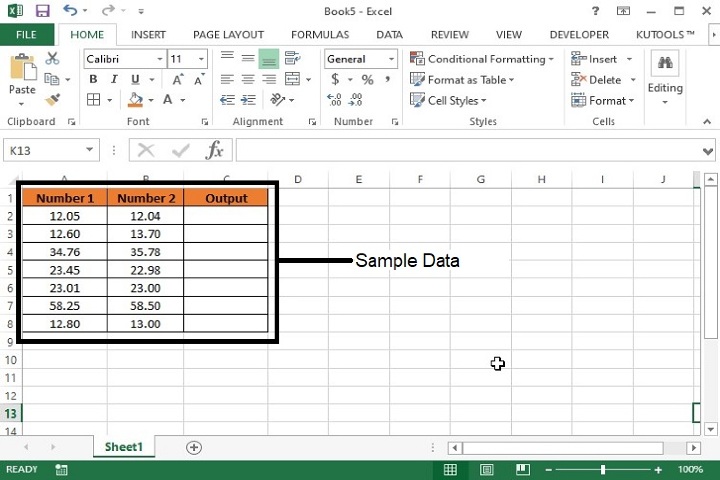Open the Delete cells dropdown arrow
This screenshot has height=480, width=720.
tap(633, 79)
